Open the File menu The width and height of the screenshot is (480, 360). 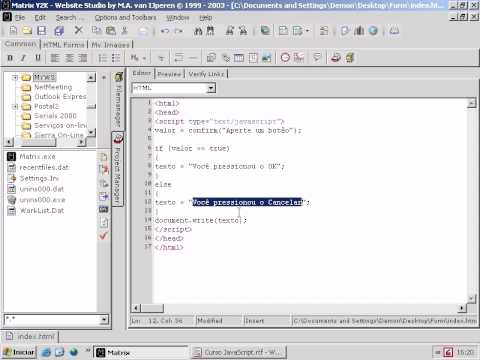pos(20,18)
